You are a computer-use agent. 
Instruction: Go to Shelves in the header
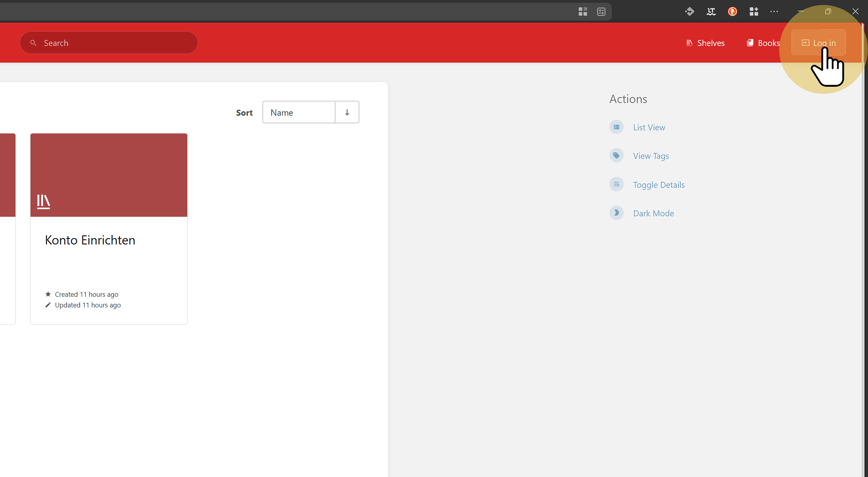point(706,43)
